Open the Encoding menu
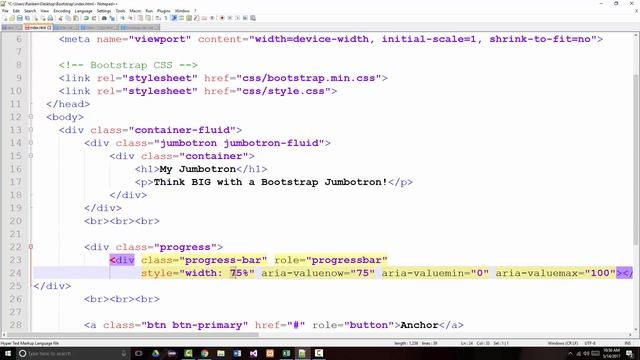This screenshot has width=640, height=360. (x=62, y=11)
